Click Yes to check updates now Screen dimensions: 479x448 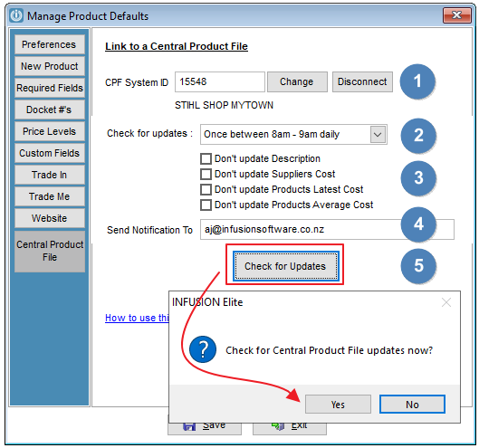click(338, 405)
